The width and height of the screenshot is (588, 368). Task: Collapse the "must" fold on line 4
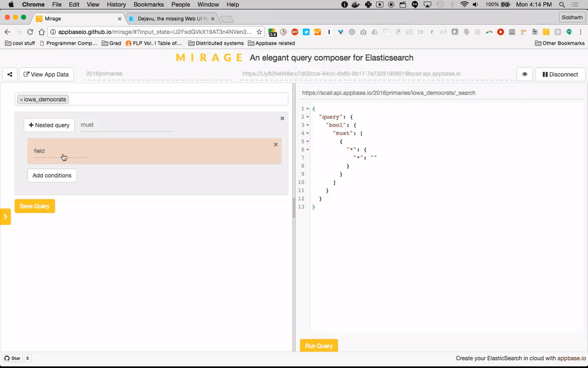[x=307, y=133]
